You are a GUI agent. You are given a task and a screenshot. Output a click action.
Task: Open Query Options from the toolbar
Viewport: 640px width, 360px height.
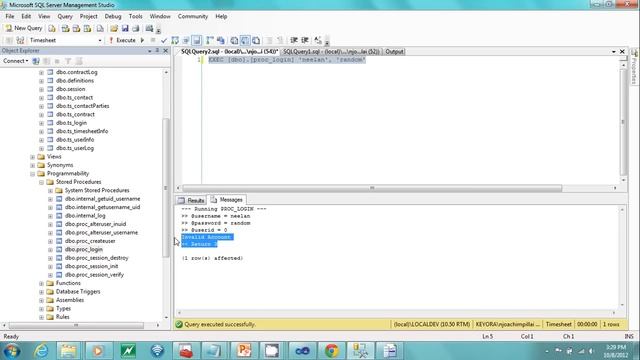tap(186, 40)
